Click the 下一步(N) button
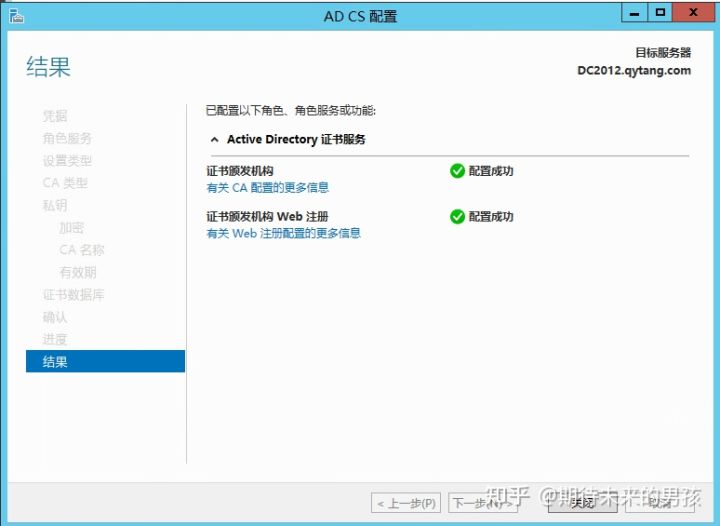This screenshot has width=720, height=526. tap(483, 504)
